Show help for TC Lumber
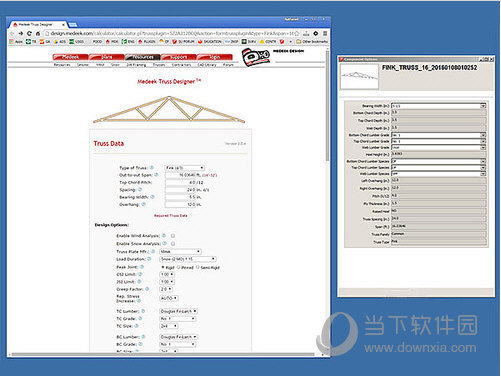The height and width of the screenshot is (377, 501). (x=143, y=311)
